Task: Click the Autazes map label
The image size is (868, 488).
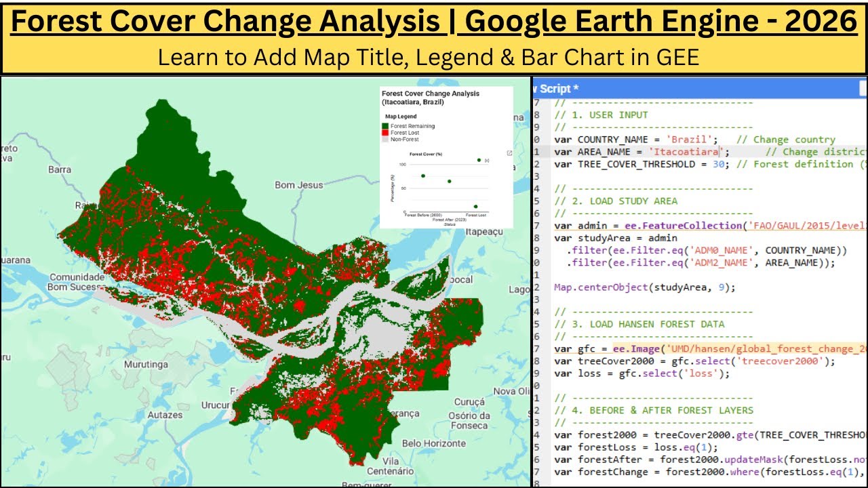Action: (165, 414)
